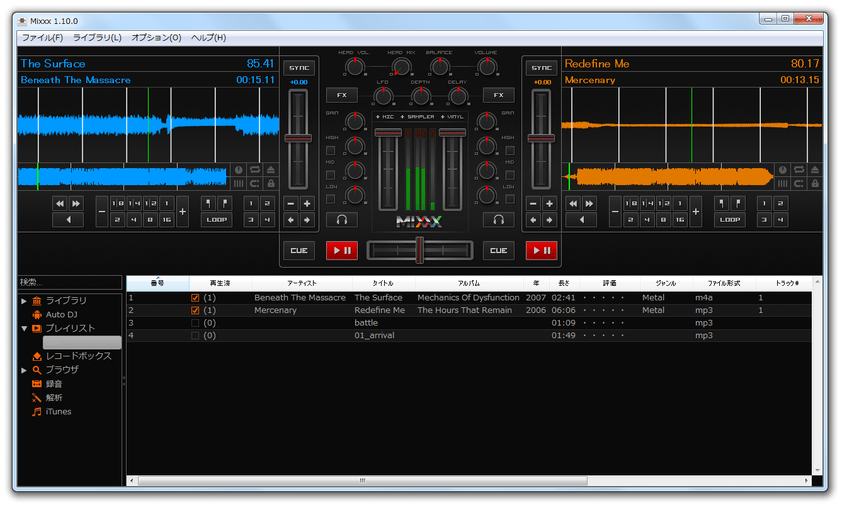Click left deck pitch slider handle
This screenshot has width=842, height=505.
(x=298, y=138)
